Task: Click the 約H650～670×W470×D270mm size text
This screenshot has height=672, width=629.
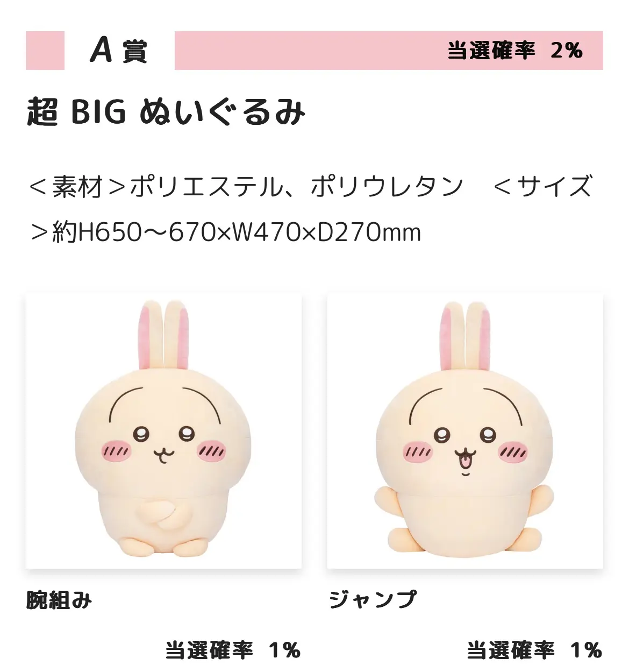Action: coord(237,232)
